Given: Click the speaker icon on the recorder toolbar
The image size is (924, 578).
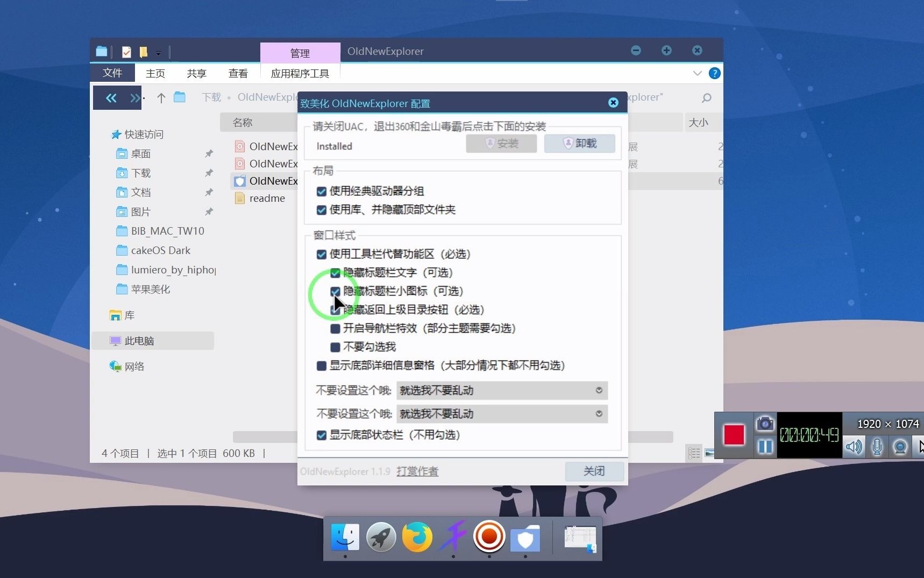Looking at the screenshot, I should coord(854,446).
